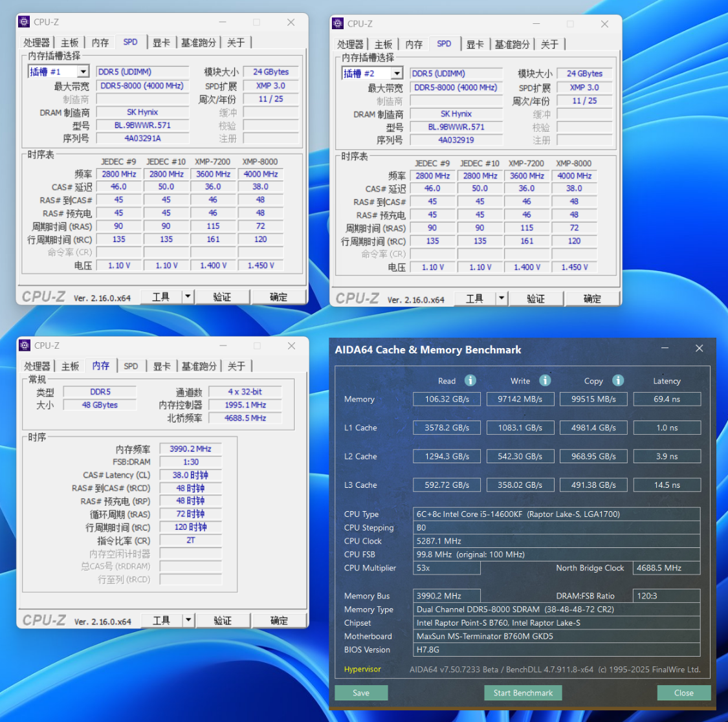Screen dimensions: 728x722
Task: Click the info icon next to Write in AIDA64
Action: click(545, 380)
